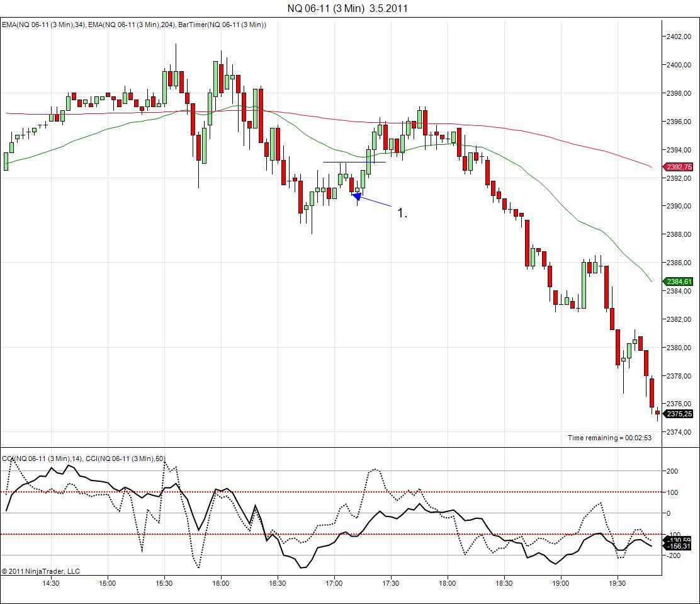Screen dimensions: 700x604
Task: Click the 2402,00 price axis label
Action: pos(679,37)
